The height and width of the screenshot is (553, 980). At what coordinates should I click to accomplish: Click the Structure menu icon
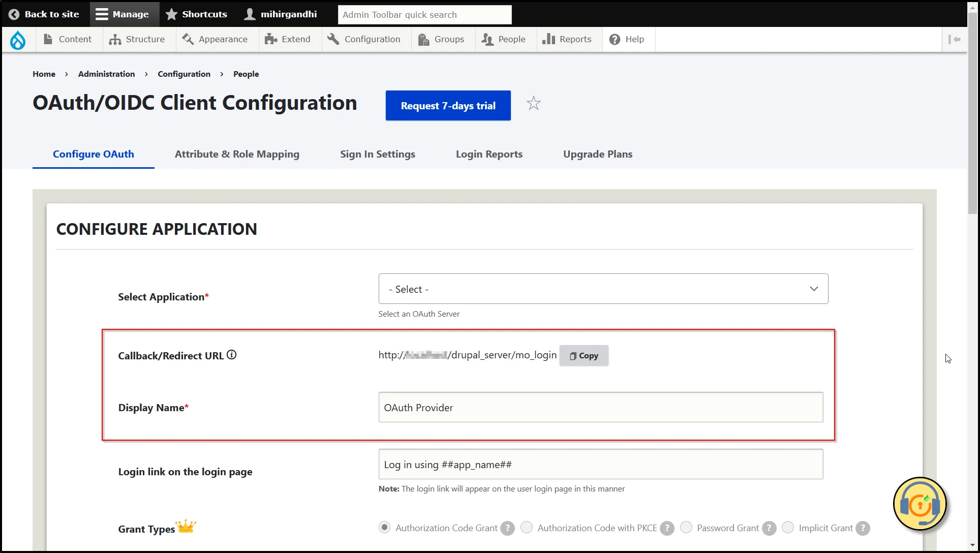[115, 39]
